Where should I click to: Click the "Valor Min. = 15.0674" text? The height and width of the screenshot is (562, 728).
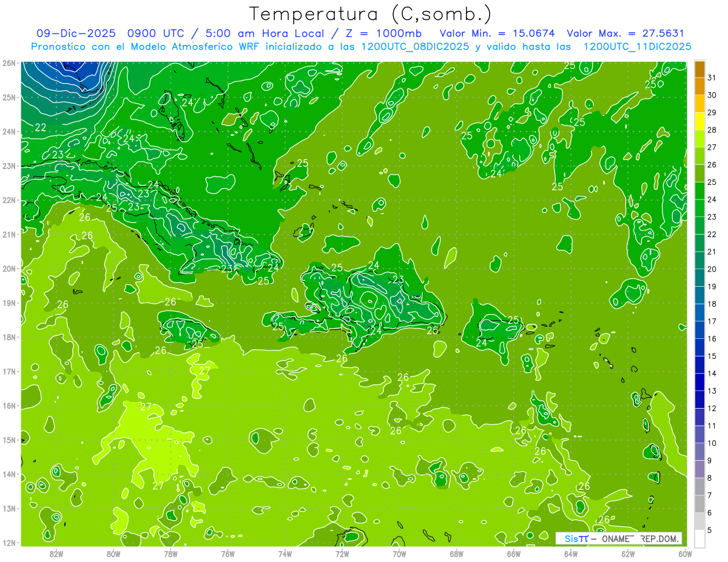coord(497,33)
